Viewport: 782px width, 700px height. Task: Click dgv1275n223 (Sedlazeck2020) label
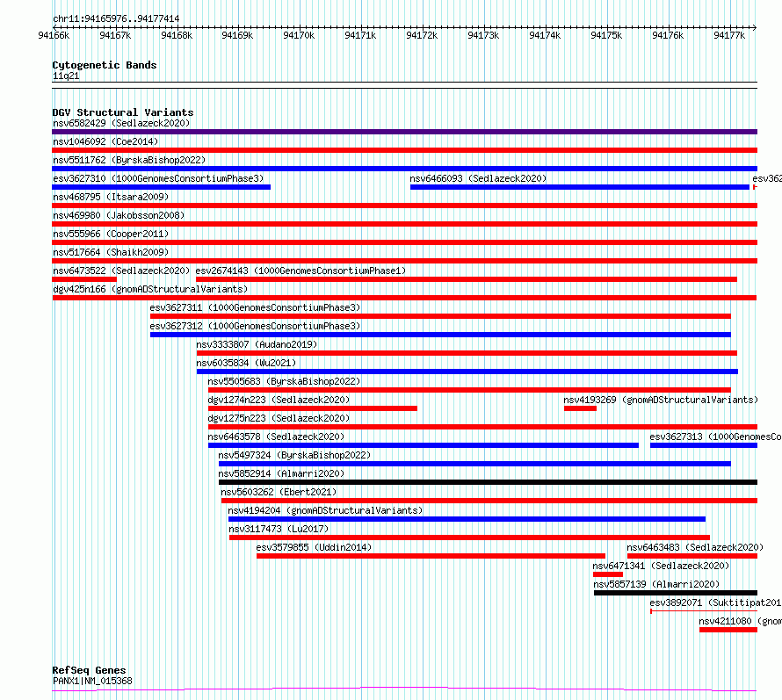[x=279, y=418]
